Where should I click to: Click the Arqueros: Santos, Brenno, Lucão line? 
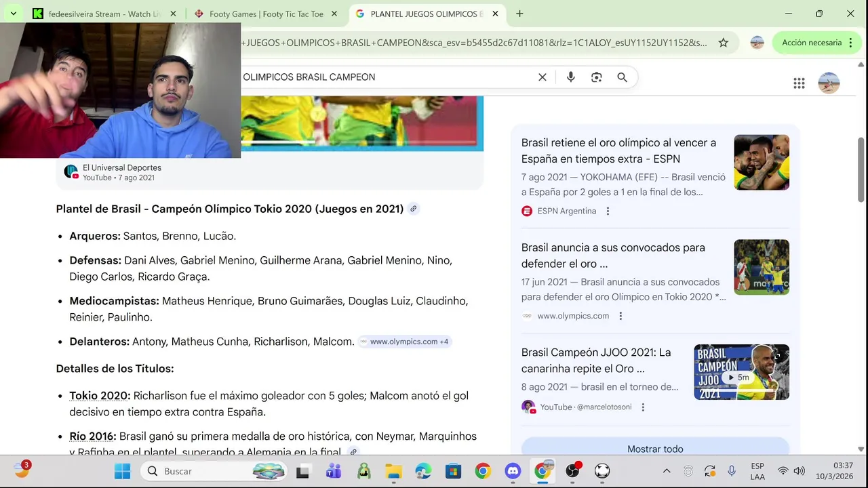click(153, 236)
